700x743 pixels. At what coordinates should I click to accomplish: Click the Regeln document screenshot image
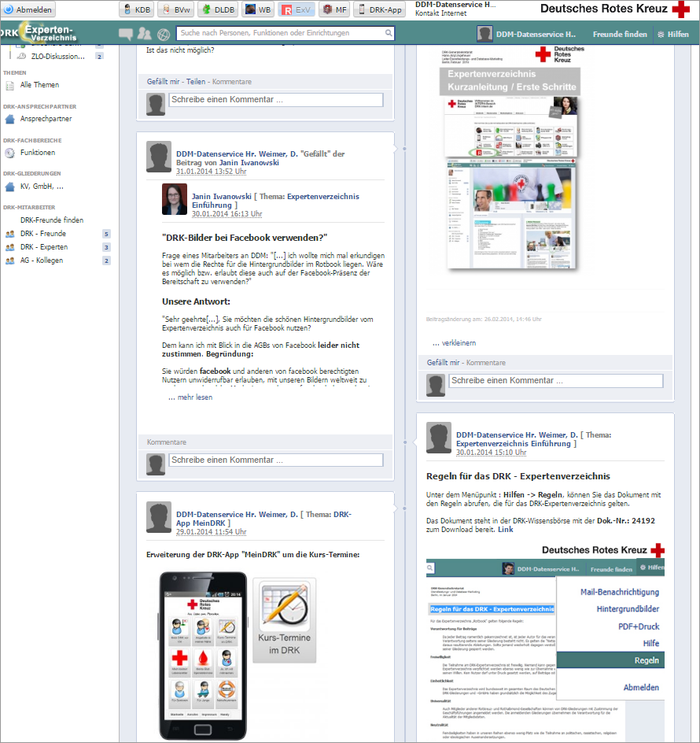pos(545,641)
